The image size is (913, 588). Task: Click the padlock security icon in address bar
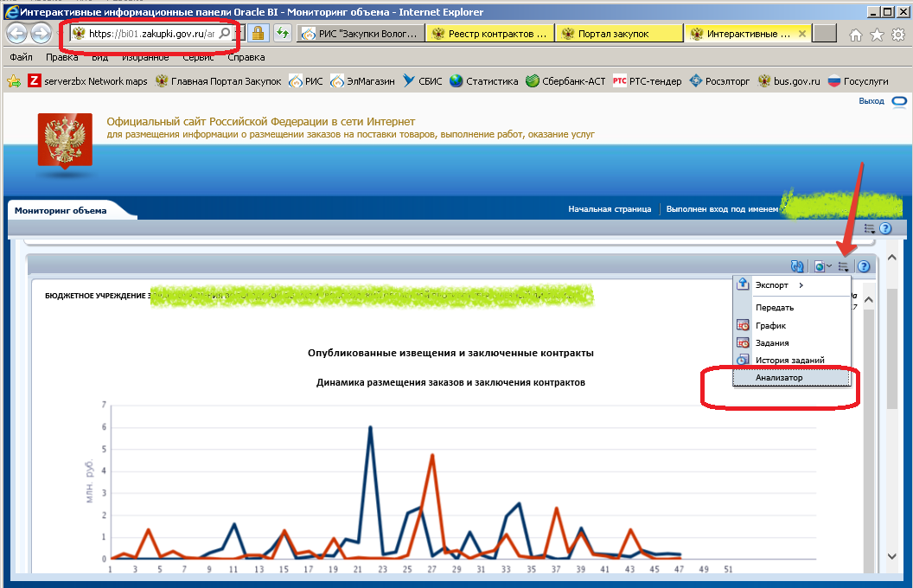257,34
